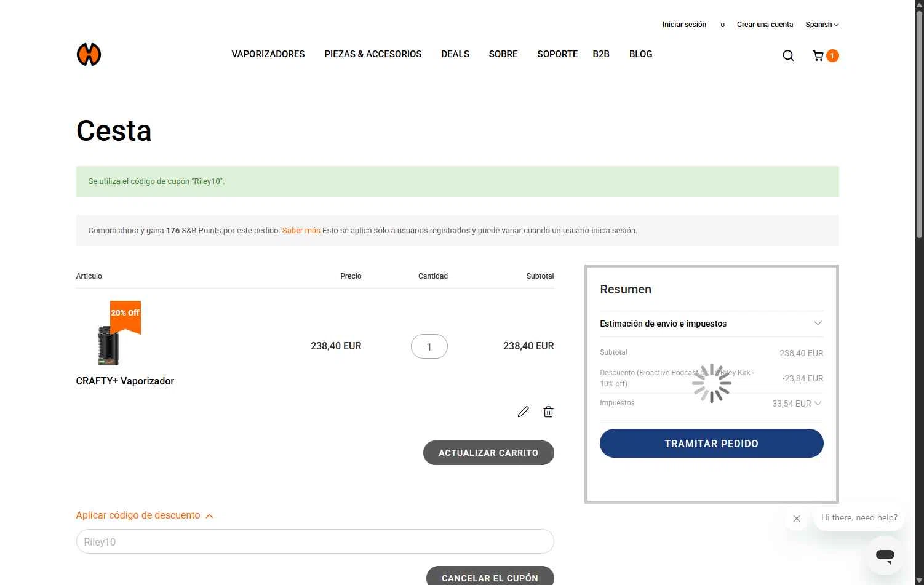The height and width of the screenshot is (585, 924).
Task: Click the "Subtotal" column header
Action: (x=540, y=276)
